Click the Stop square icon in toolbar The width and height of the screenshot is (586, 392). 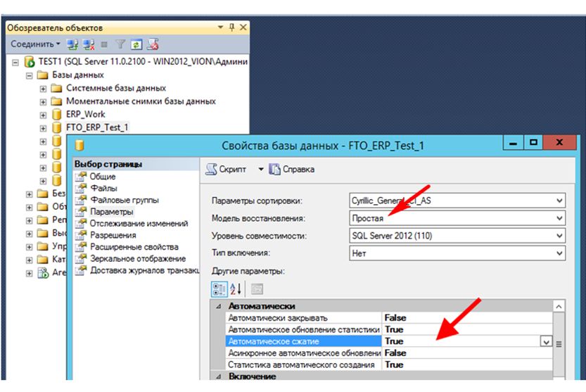(x=104, y=44)
